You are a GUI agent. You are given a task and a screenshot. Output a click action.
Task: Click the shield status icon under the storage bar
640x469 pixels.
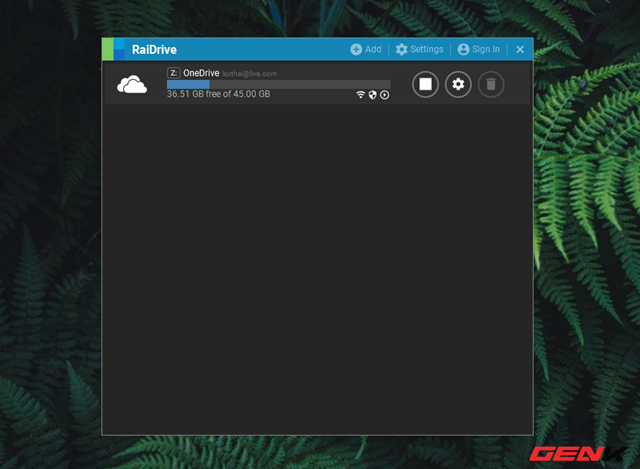[373, 95]
